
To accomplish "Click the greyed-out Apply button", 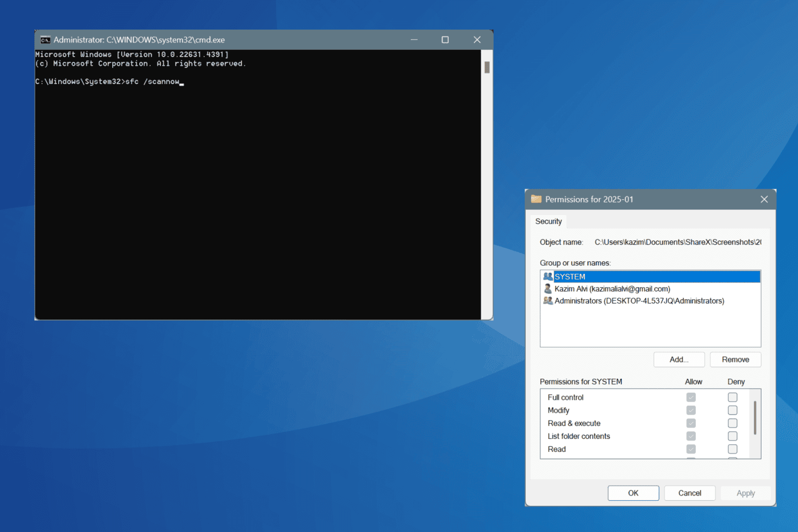I will (746, 493).
